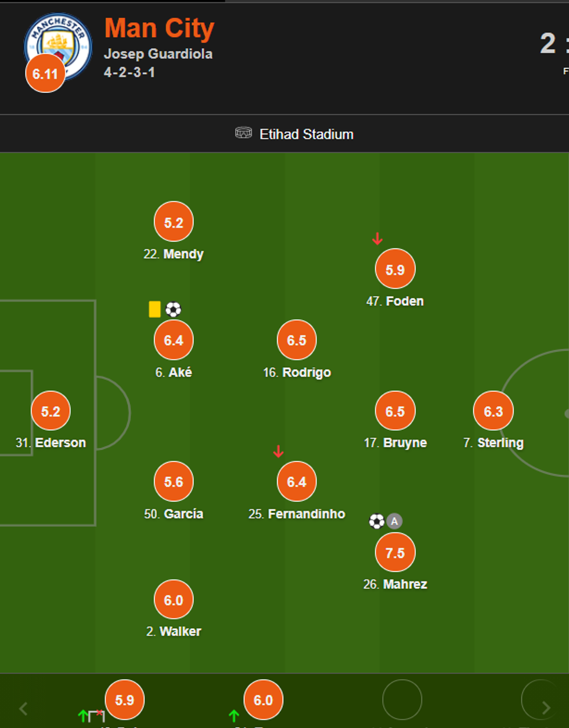This screenshot has height=728, width=569.
Task: Click the team's 6.11 average rating badge
Action: [x=45, y=74]
